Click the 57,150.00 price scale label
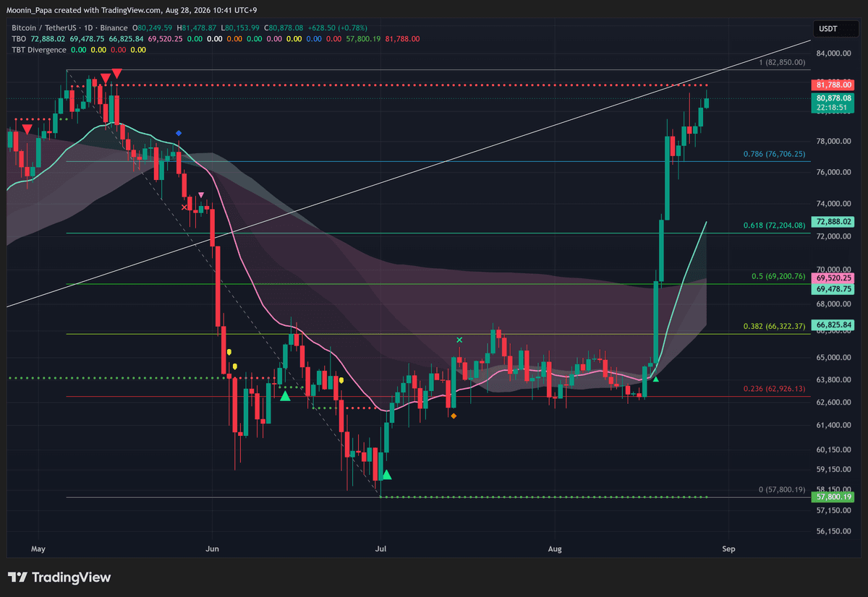 point(834,511)
